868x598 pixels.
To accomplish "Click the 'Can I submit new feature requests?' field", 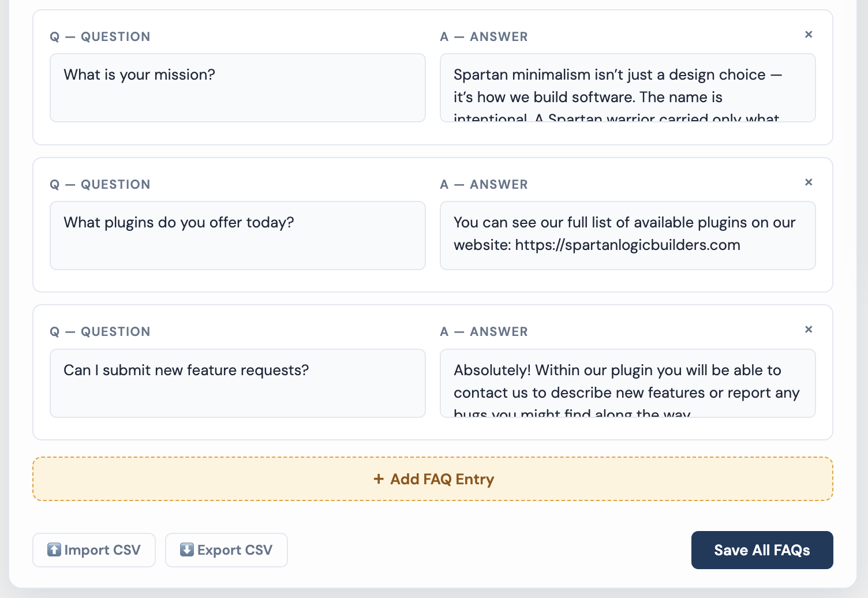I will click(x=238, y=383).
